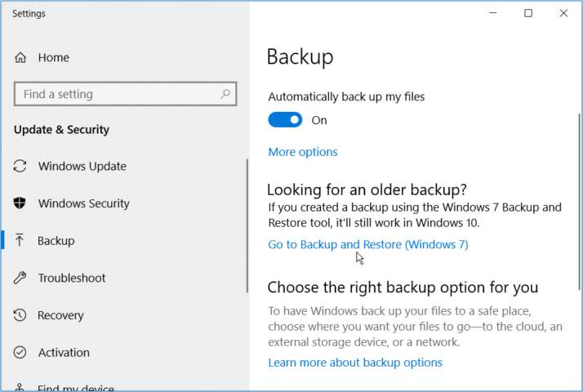The image size is (583, 392).
Task: Click the search magnifier icon
Action: point(225,94)
